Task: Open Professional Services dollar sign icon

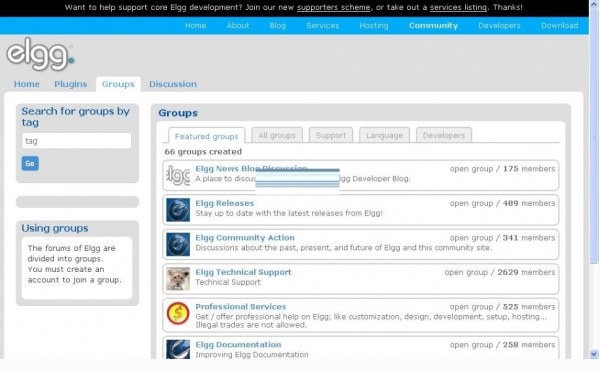Action: pyautogui.click(x=178, y=313)
